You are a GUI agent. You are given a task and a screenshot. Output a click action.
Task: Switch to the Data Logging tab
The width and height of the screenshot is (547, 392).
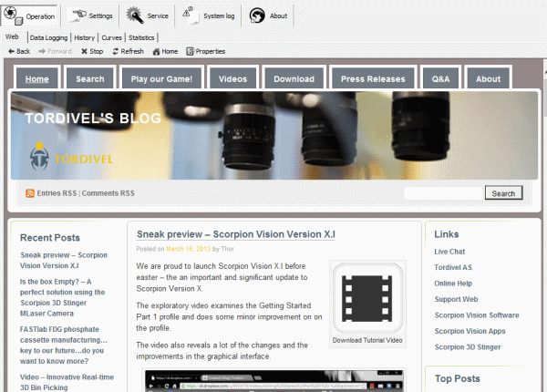coord(48,37)
